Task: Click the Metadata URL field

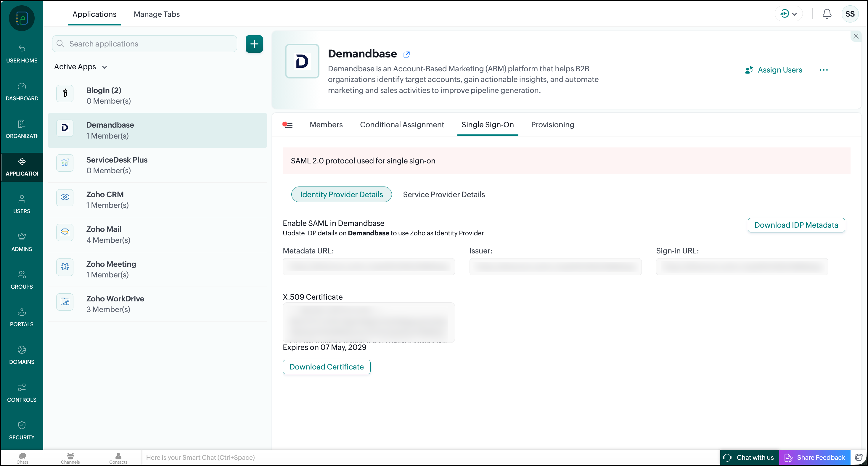Action: coord(369,267)
